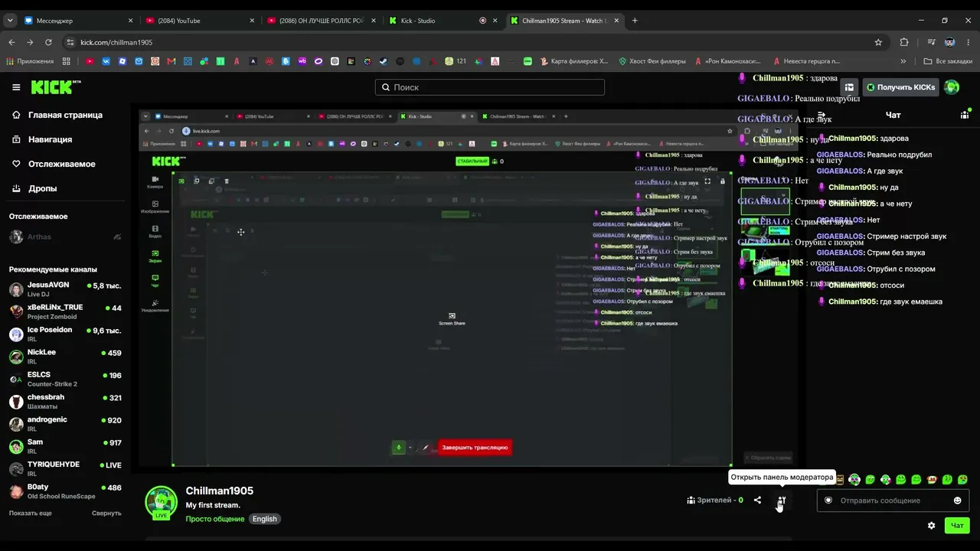Click the chat identity badge icon
Viewport: 980px width, 551px height.
pyautogui.click(x=828, y=500)
